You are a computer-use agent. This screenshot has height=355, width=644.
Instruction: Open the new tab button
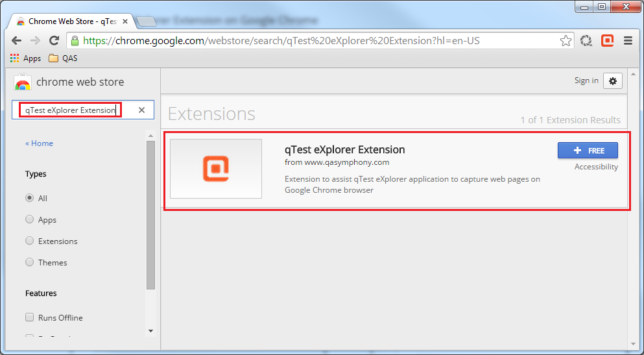click(147, 21)
